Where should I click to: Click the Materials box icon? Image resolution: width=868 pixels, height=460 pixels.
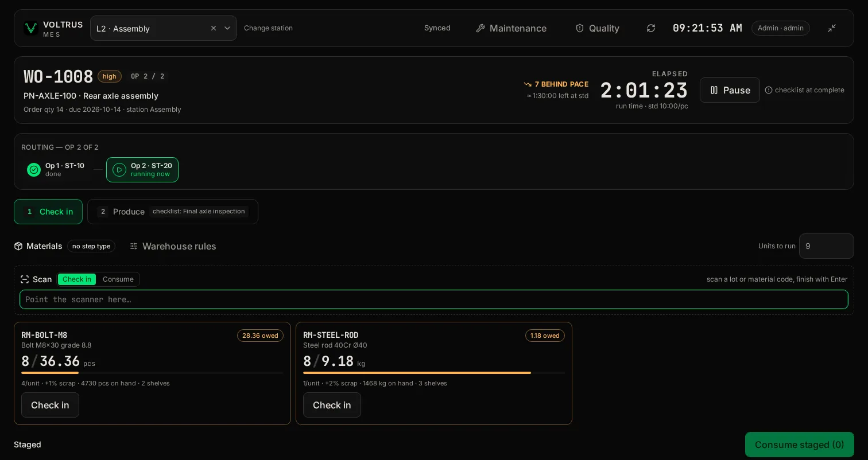[x=18, y=246]
